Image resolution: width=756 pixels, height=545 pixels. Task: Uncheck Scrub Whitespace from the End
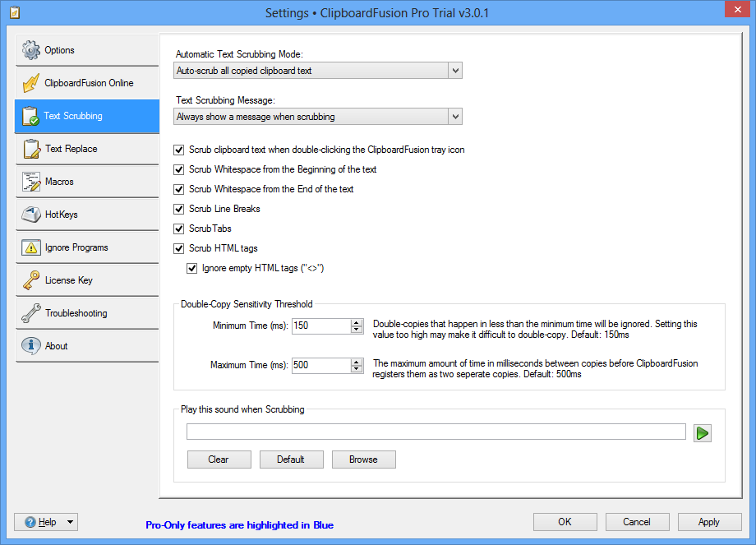179,190
